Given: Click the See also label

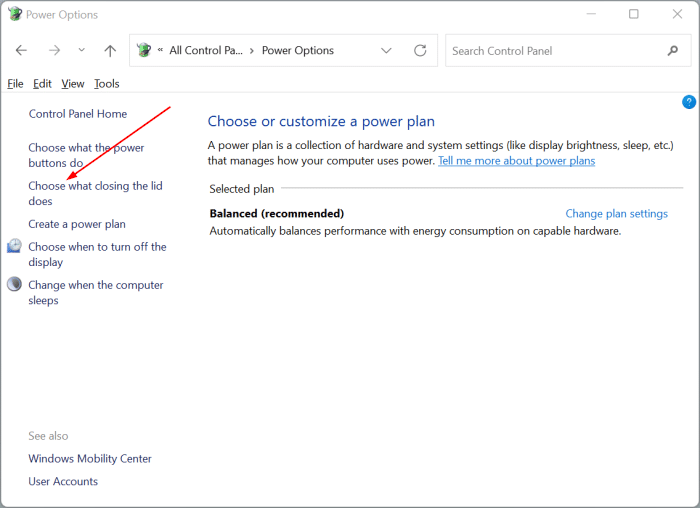Looking at the screenshot, I should (48, 436).
